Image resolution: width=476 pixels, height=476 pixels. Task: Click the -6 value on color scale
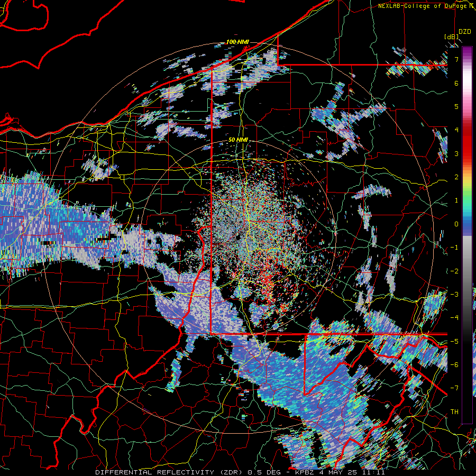[x=454, y=365]
